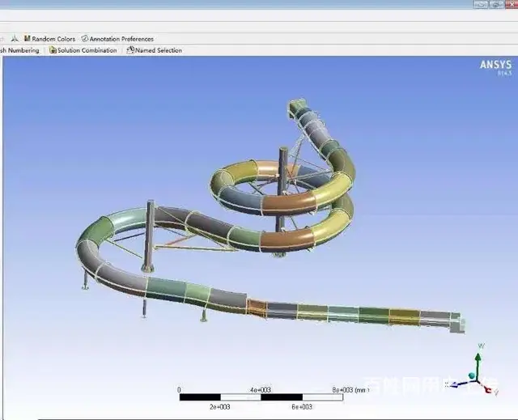Select the slide exit box at the lower end

click(457, 323)
